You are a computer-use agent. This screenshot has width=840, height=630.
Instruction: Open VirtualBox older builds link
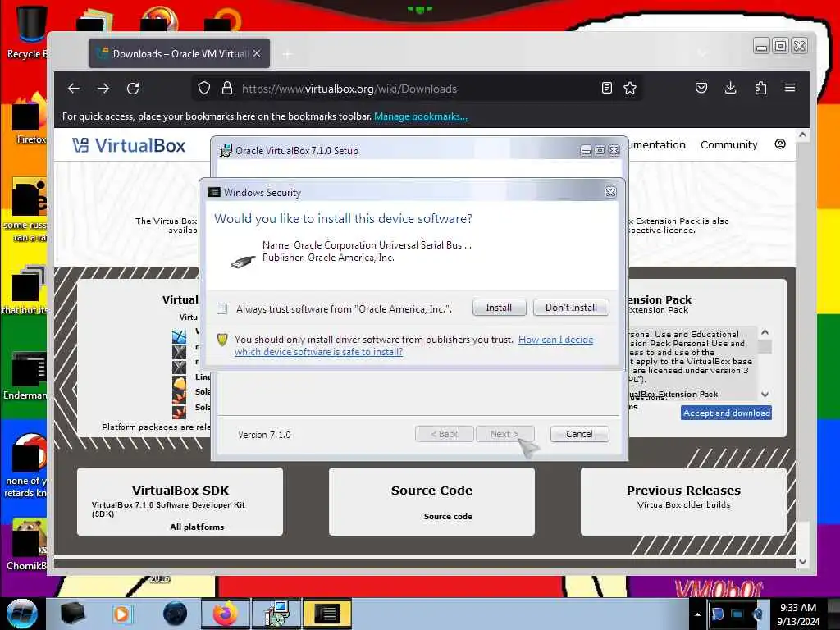click(x=683, y=504)
